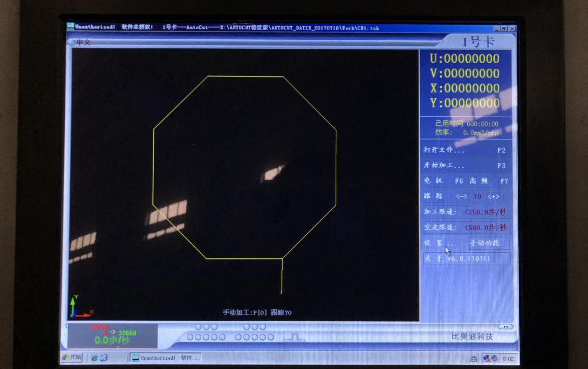Screen dimensions: 588x369
Task: Click the network tray icon with red X
Action: (487, 358)
